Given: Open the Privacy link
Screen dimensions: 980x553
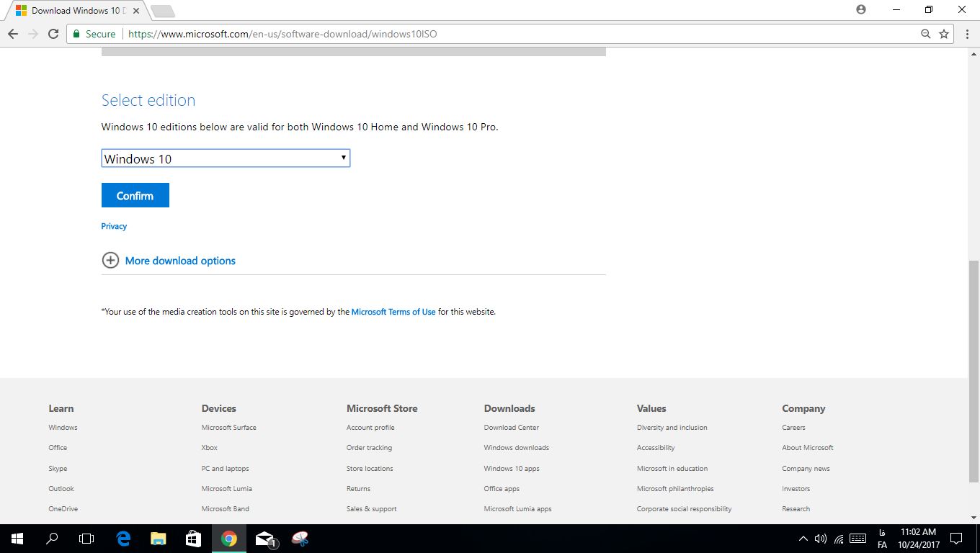Looking at the screenshot, I should (114, 226).
